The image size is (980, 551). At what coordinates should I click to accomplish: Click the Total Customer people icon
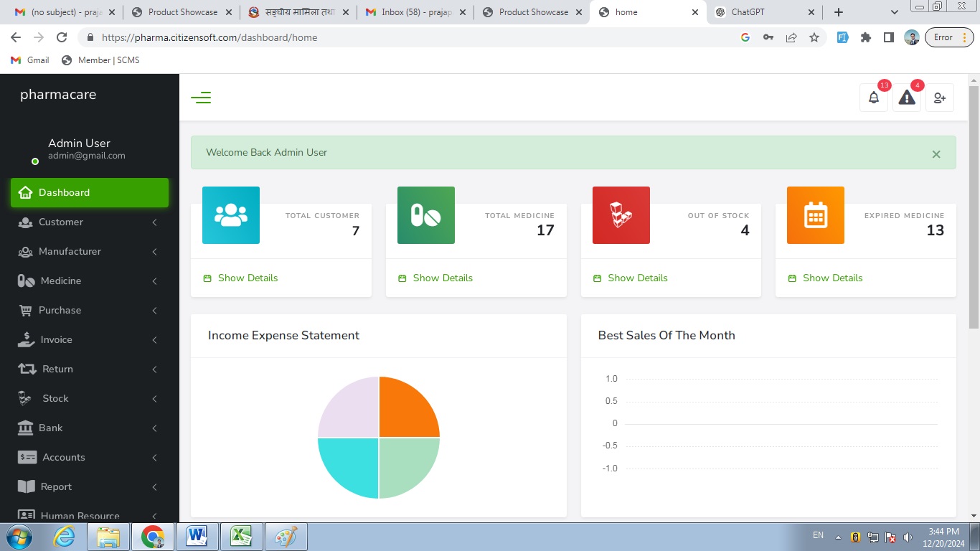tap(231, 215)
